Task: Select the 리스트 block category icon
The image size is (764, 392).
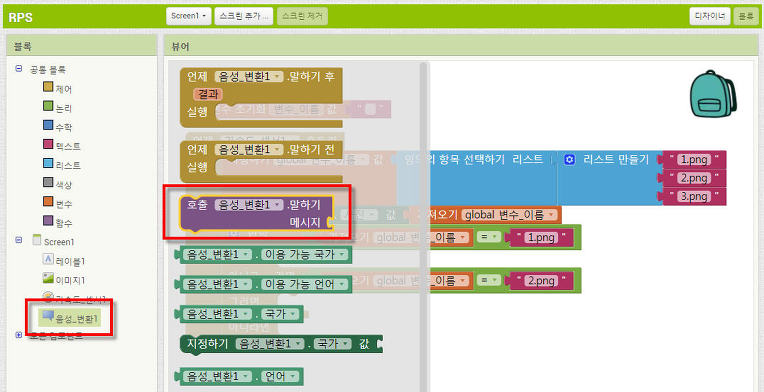Action: (48, 163)
